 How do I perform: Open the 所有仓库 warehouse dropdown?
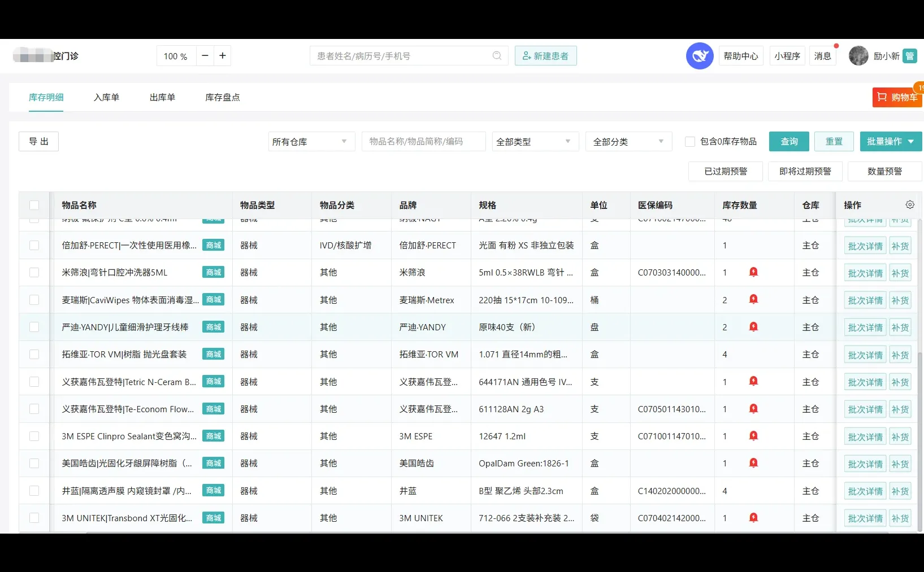[311, 141]
